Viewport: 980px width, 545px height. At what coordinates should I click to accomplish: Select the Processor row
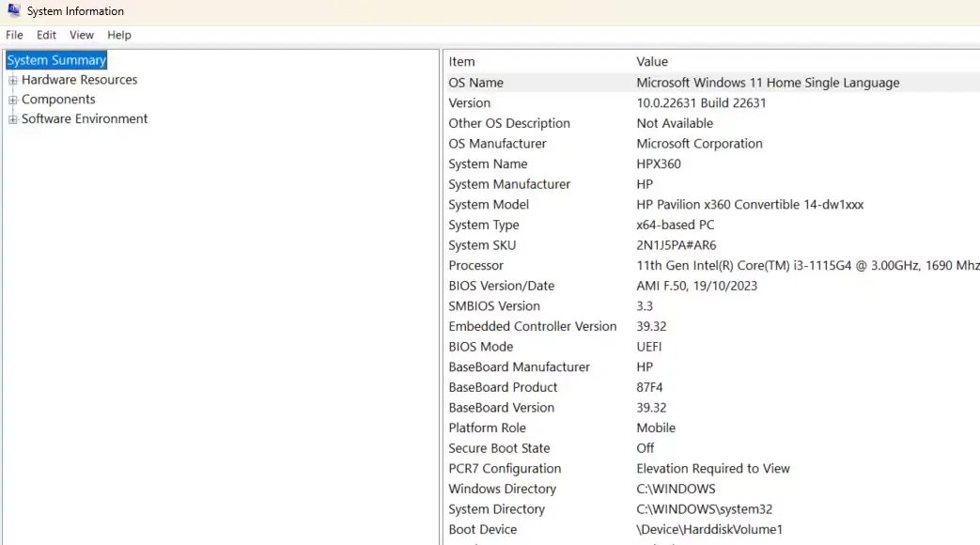coord(564,265)
